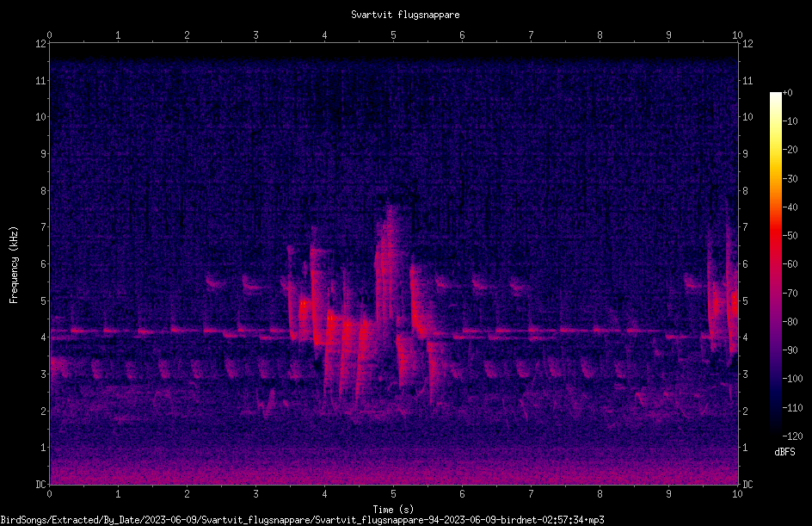Click the 'DC' label on right frequency axis
812x526 pixels.
pyautogui.click(x=747, y=485)
